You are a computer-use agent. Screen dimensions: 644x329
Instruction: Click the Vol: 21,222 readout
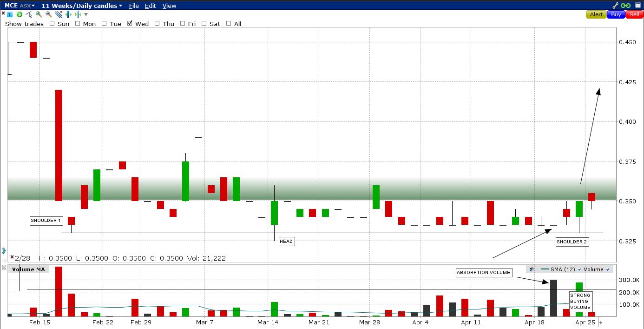(205, 258)
